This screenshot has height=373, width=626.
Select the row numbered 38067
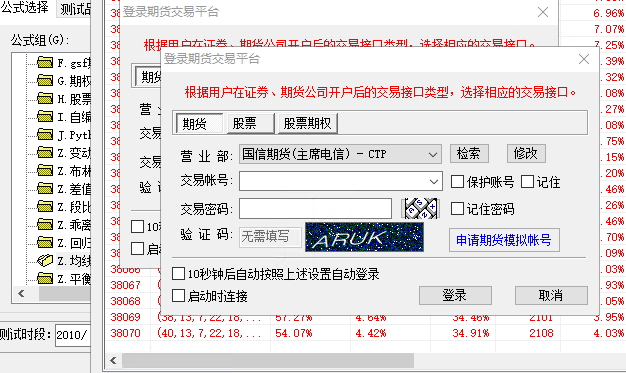click(x=126, y=285)
